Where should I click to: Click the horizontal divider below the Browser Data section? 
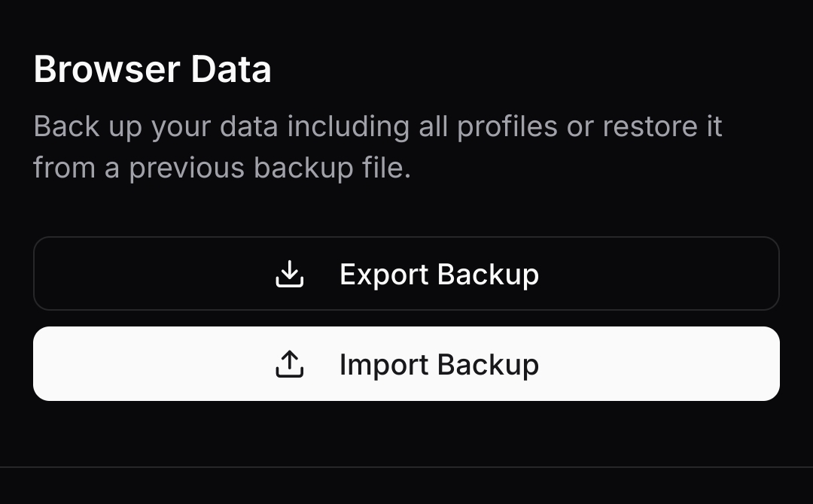tap(406, 467)
